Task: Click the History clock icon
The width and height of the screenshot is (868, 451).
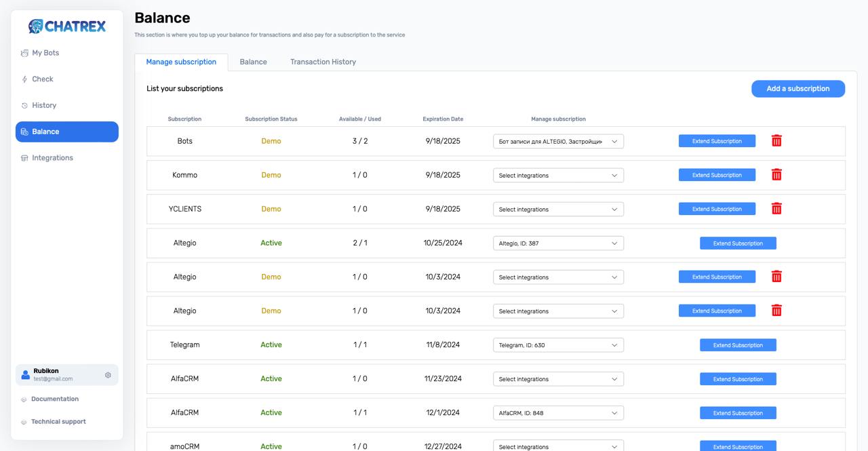Action: [24, 106]
